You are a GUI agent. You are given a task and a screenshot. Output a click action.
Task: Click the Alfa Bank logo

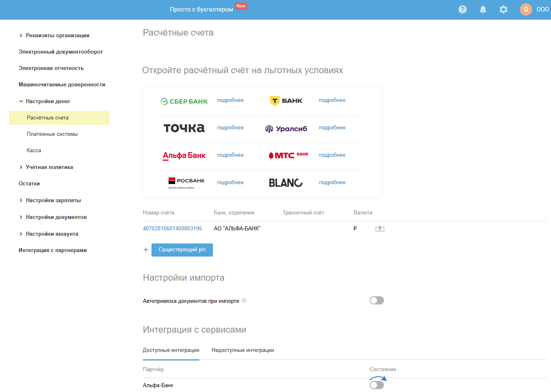point(184,155)
